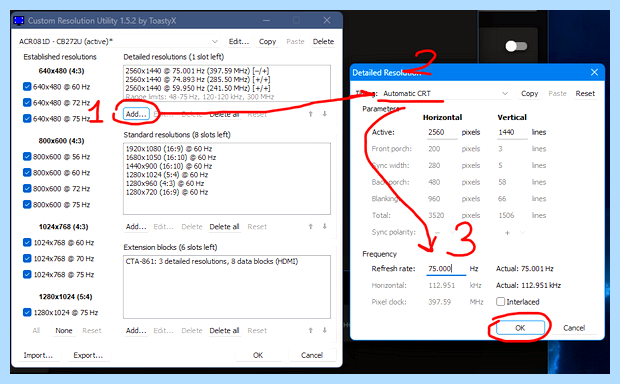Screen dimensions: 620x384
Task: Click the horizontal Active 2560 field
Action: (442, 132)
